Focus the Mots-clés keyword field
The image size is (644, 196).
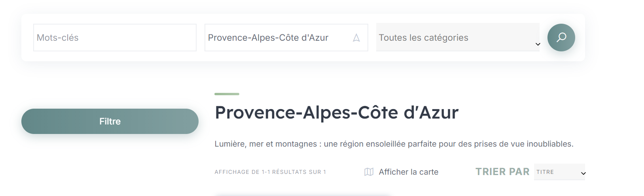115,38
